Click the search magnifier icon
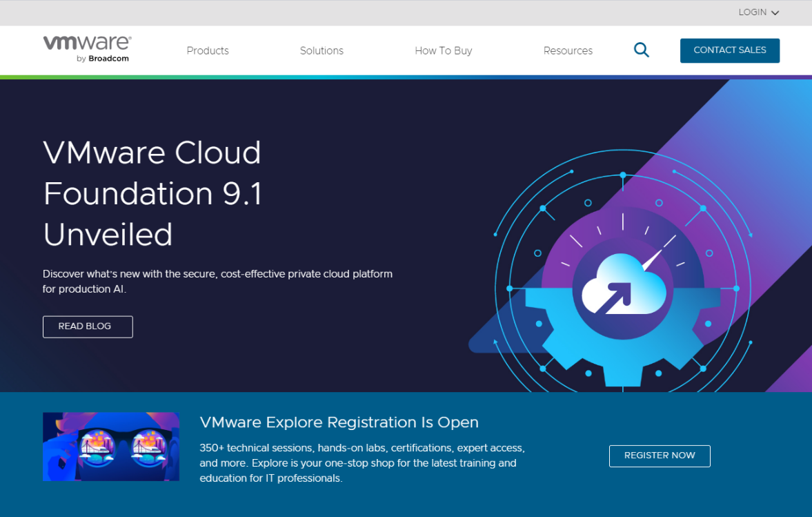Image resolution: width=812 pixels, height=517 pixels. [x=641, y=50]
